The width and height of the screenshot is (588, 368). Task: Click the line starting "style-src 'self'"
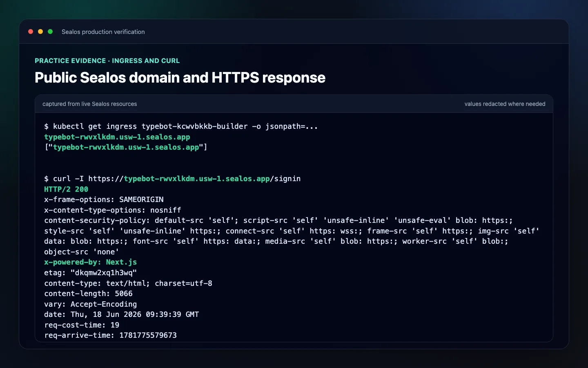pos(292,231)
